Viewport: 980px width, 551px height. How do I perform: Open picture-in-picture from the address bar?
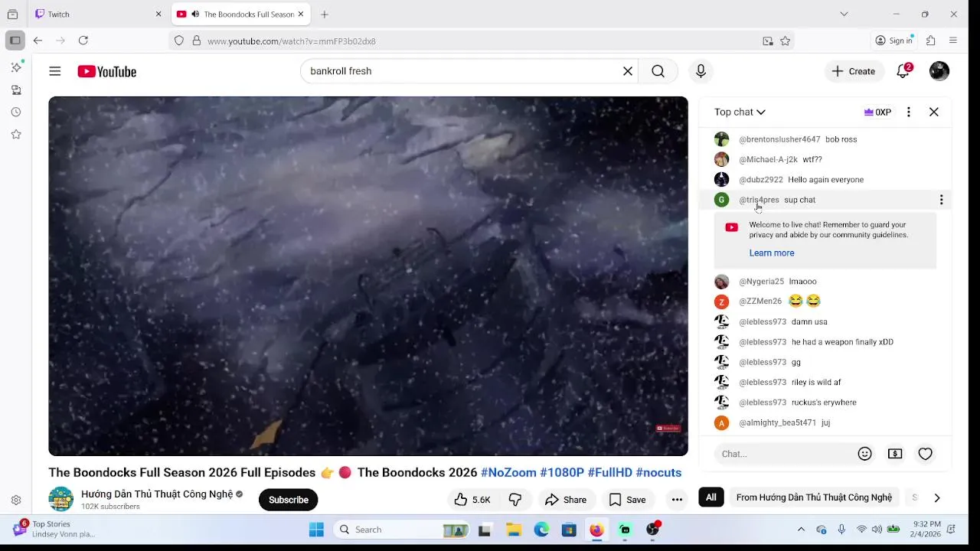(768, 41)
